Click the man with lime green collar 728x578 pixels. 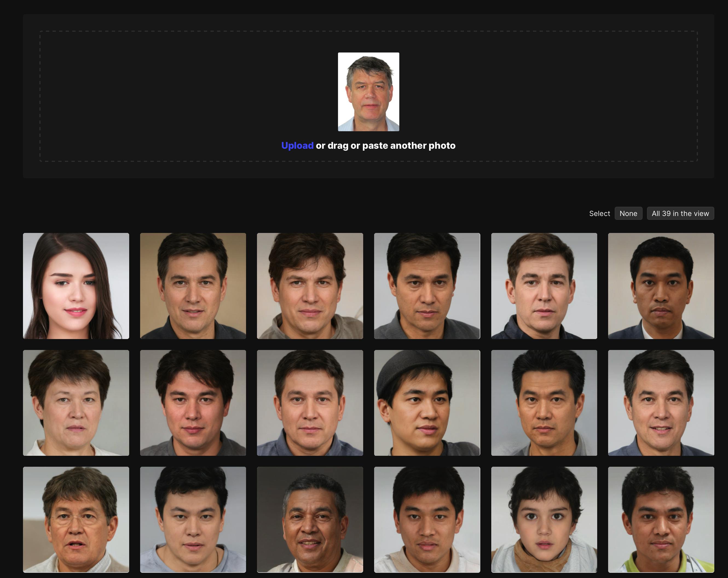661,519
